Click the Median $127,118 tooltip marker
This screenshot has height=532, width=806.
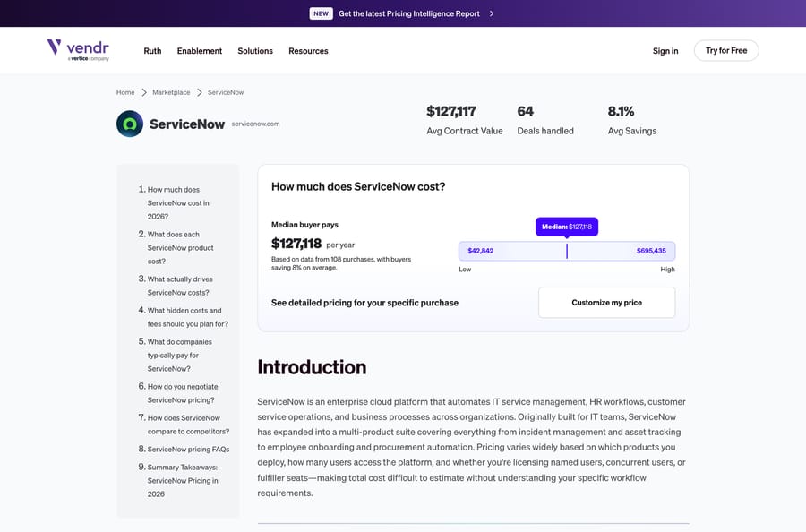567,227
